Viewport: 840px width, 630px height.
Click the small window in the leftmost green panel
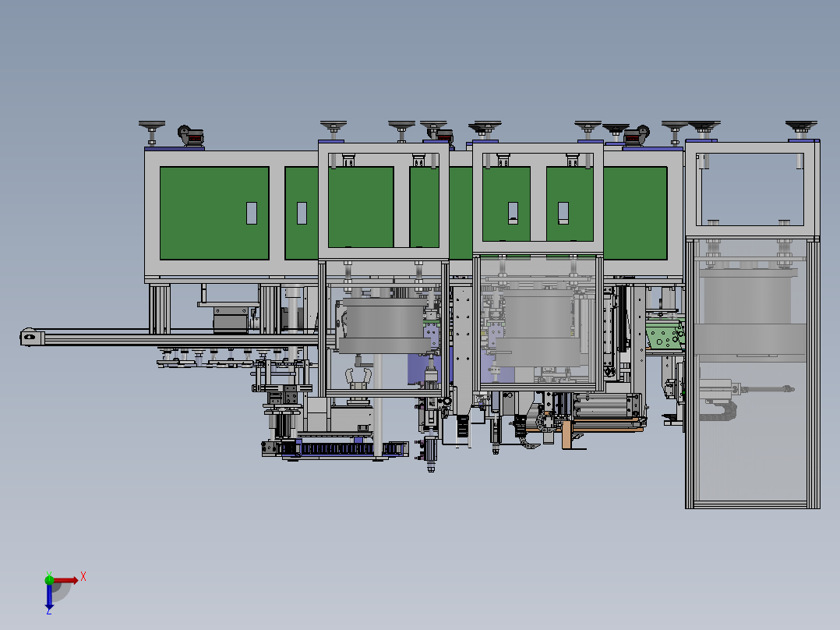[251, 213]
